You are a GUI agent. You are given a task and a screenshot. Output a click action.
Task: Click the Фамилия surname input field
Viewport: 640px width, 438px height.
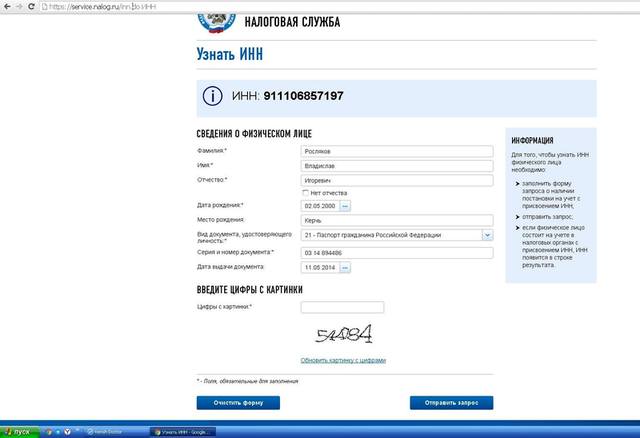[397, 151]
